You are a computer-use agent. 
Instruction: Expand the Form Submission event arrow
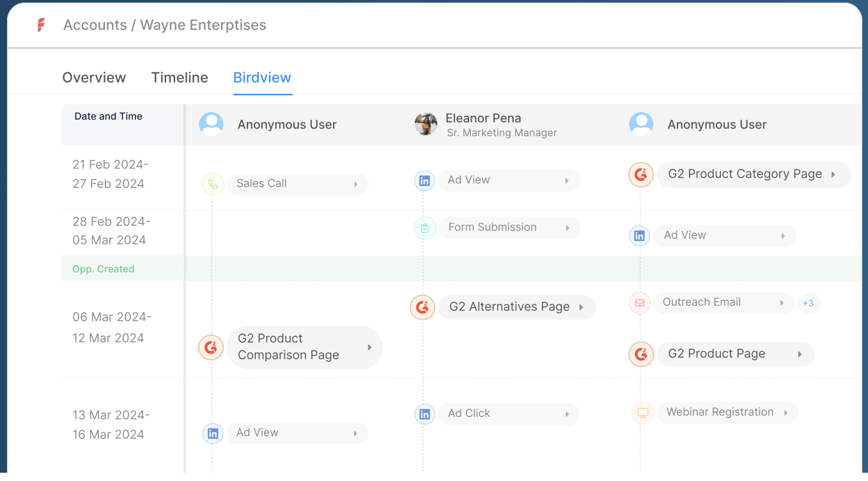(x=567, y=228)
